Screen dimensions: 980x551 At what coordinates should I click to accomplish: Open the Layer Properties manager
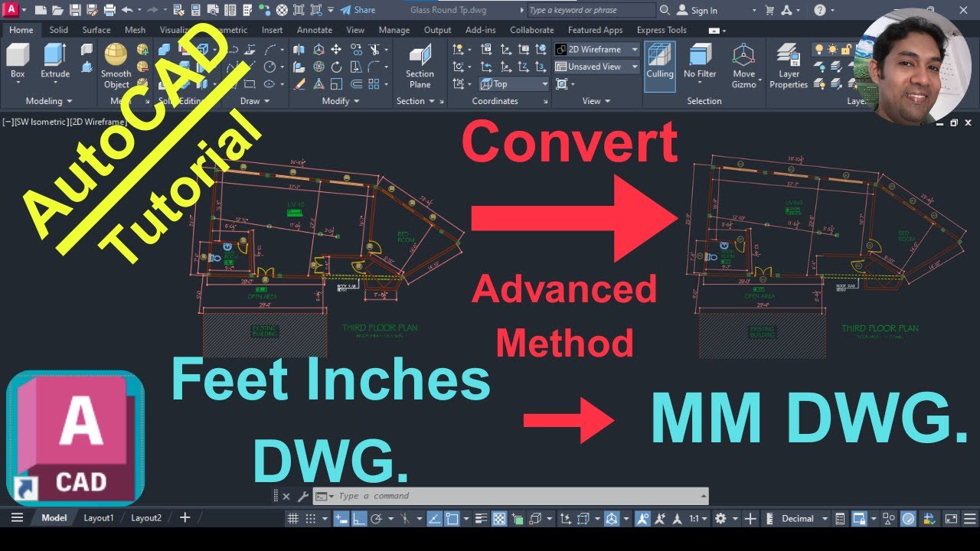pyautogui.click(x=789, y=66)
